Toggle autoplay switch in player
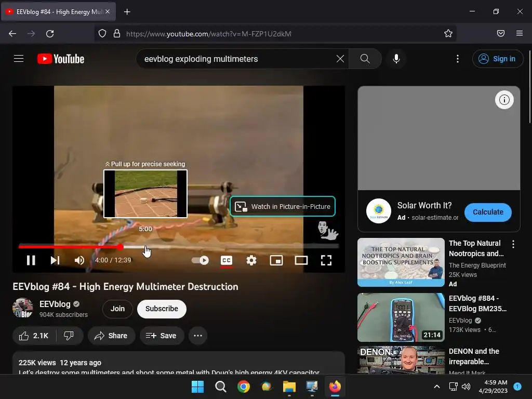The height and width of the screenshot is (399, 532). (200, 260)
